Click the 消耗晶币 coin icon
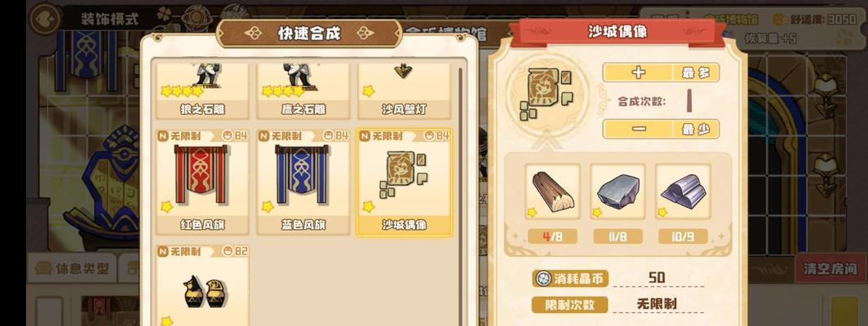This screenshot has width=868, height=326. [543, 279]
